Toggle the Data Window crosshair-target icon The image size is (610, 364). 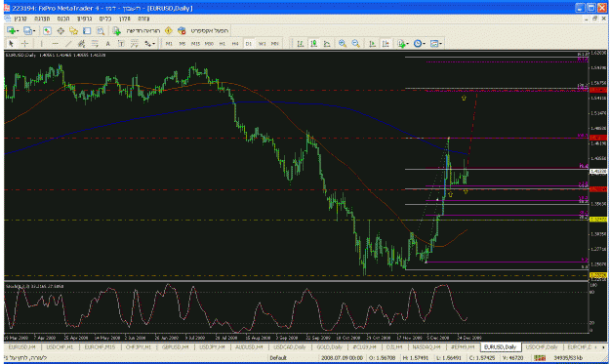point(61,30)
